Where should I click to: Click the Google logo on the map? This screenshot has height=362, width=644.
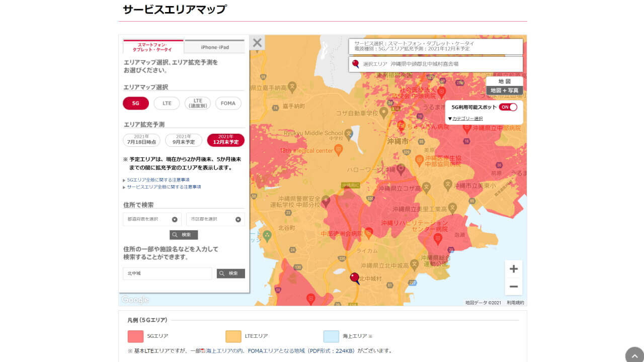pyautogui.click(x=134, y=300)
